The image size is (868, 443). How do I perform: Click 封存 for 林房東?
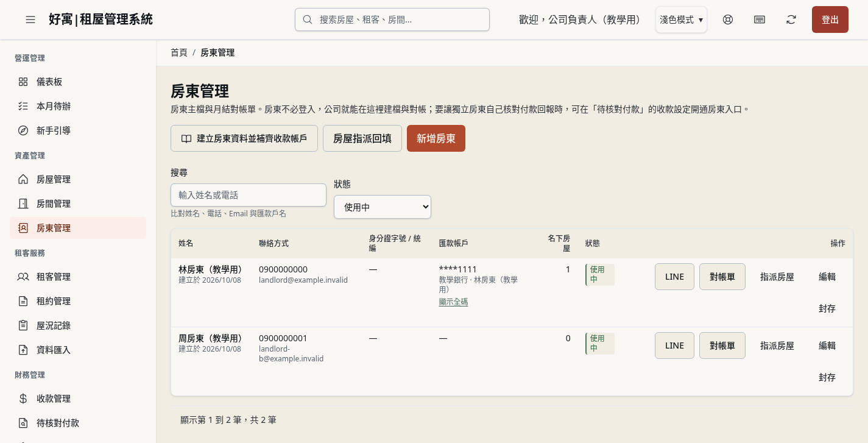tap(827, 308)
